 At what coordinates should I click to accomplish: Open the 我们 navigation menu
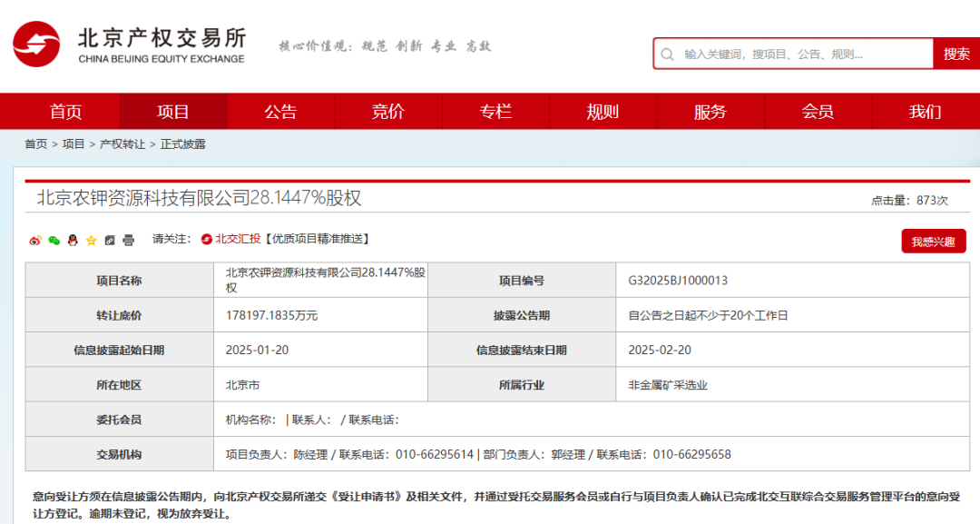click(x=925, y=112)
